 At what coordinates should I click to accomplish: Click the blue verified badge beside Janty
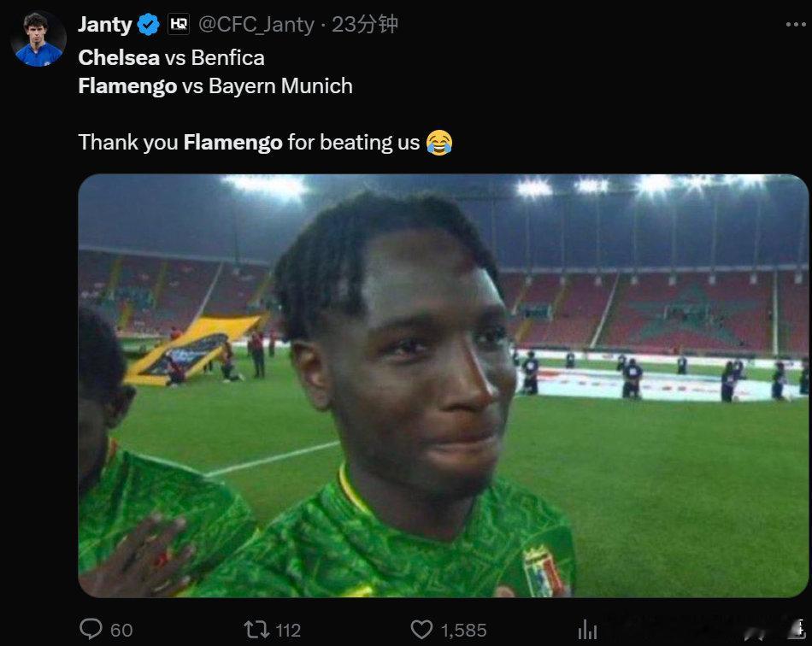coord(149,24)
